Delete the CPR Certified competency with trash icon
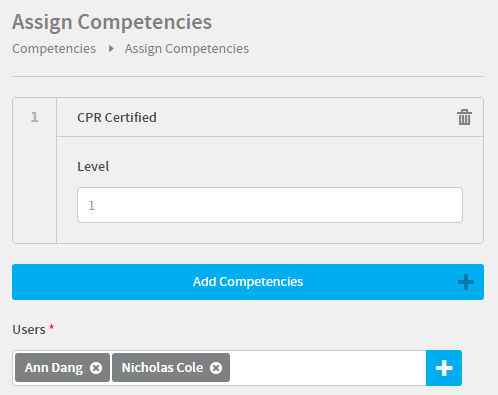Screen dimensions: 498x395 click(x=464, y=117)
